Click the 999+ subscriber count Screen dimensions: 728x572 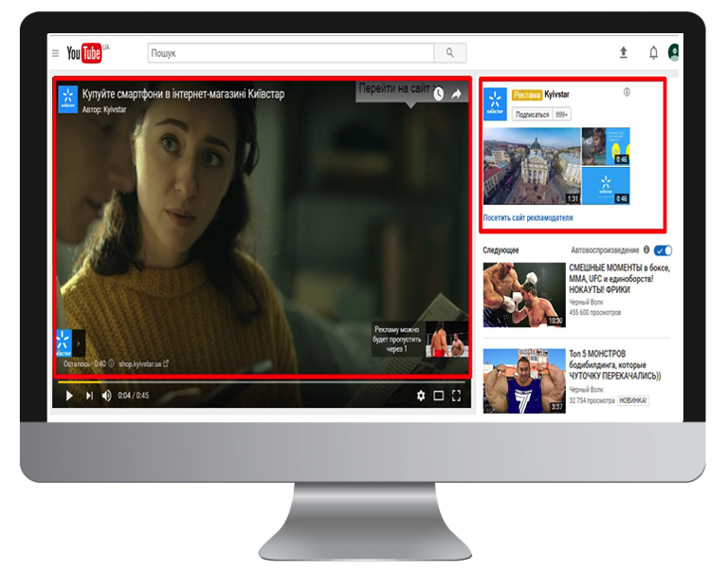(562, 115)
